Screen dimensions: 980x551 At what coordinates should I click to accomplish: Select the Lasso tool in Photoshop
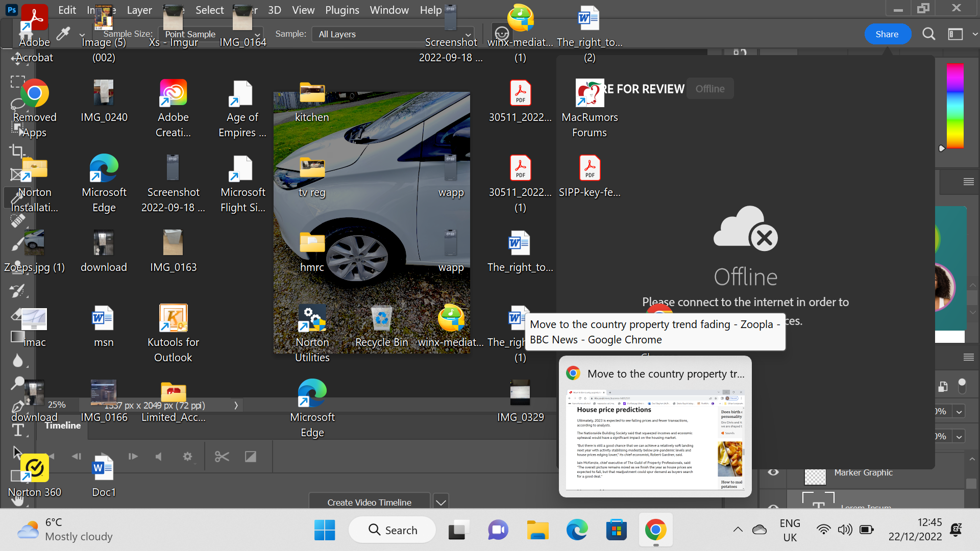tap(17, 104)
